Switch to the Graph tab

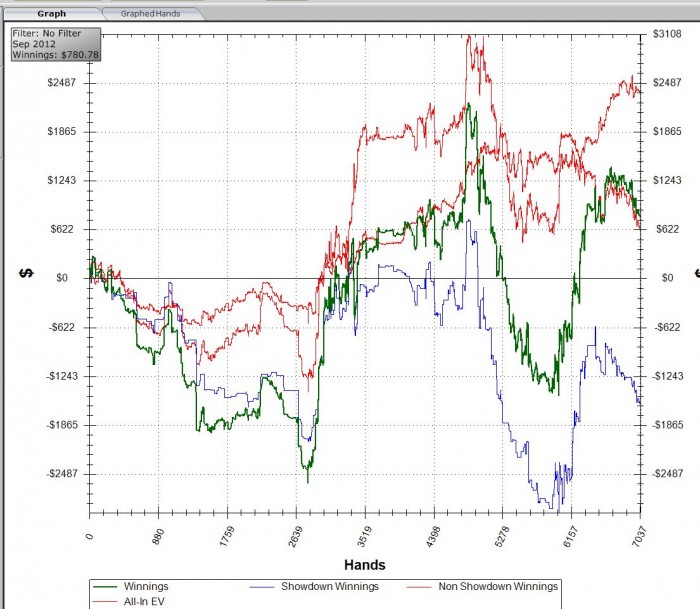pos(52,14)
